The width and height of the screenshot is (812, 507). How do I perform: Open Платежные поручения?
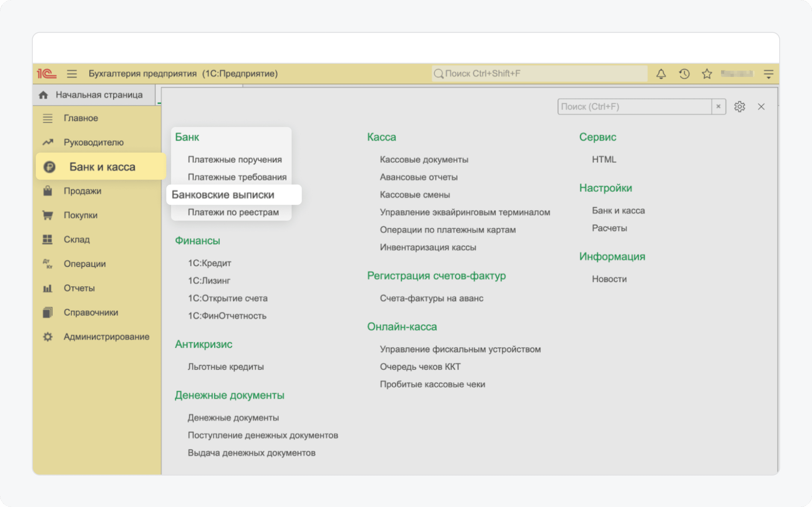(235, 160)
